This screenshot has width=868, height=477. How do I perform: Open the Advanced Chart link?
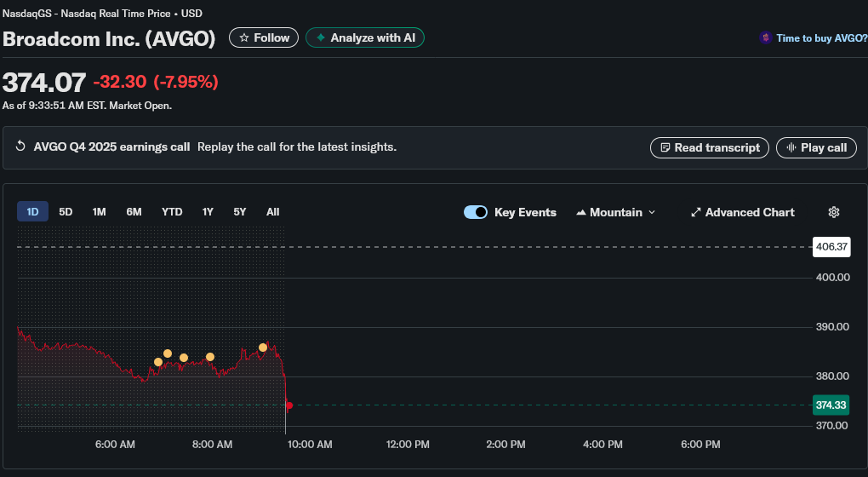(x=742, y=212)
